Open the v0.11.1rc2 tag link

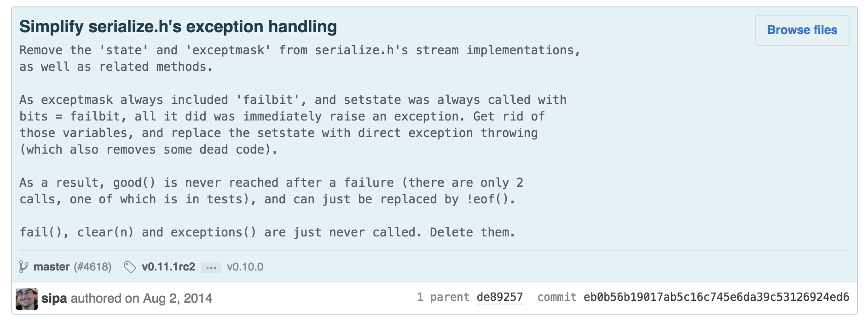pos(168,267)
